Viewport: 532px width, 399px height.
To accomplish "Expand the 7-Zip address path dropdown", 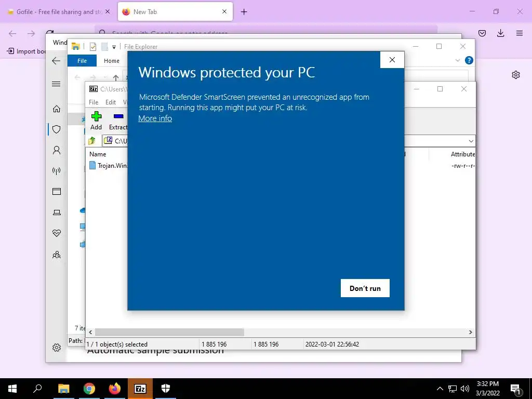I will (x=471, y=141).
